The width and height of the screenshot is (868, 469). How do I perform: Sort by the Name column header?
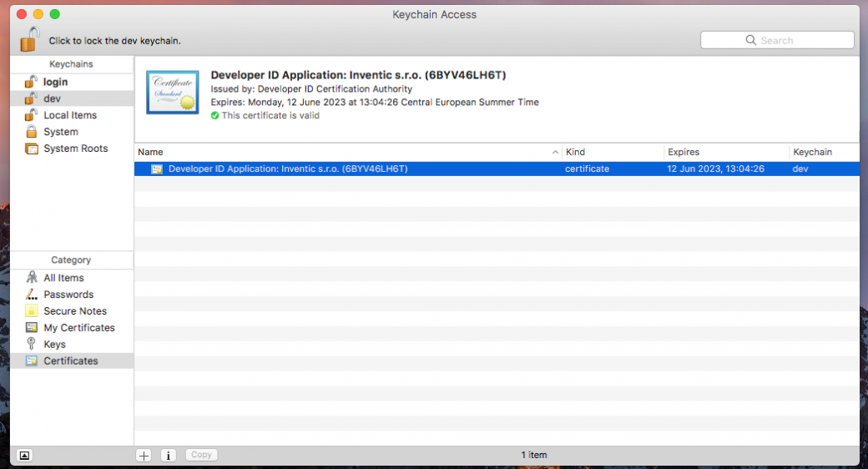(x=348, y=152)
